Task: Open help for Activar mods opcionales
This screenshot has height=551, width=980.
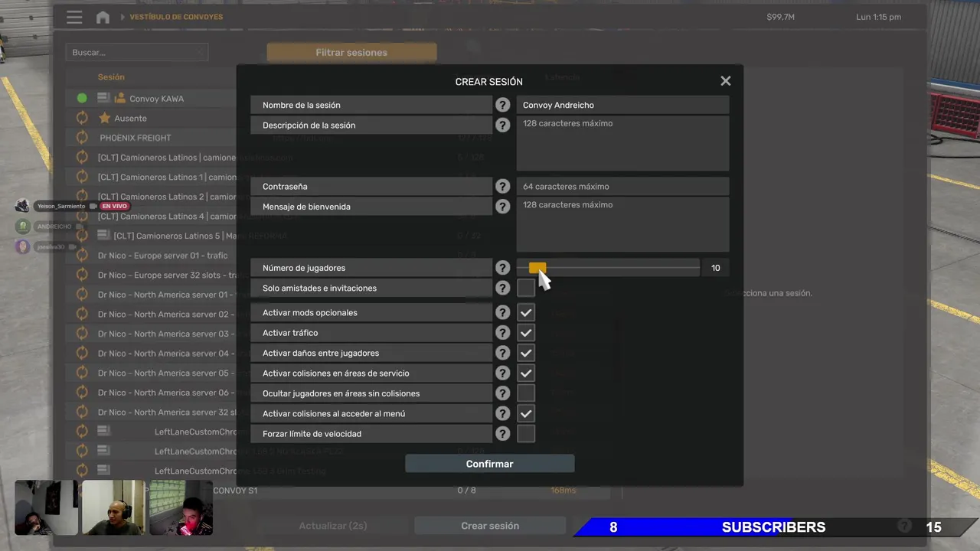Action: pos(502,312)
